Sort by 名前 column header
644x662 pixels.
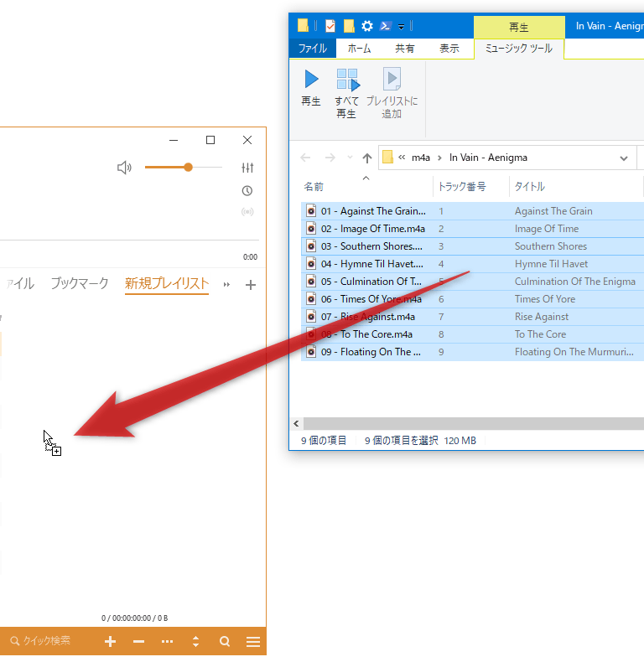click(314, 187)
